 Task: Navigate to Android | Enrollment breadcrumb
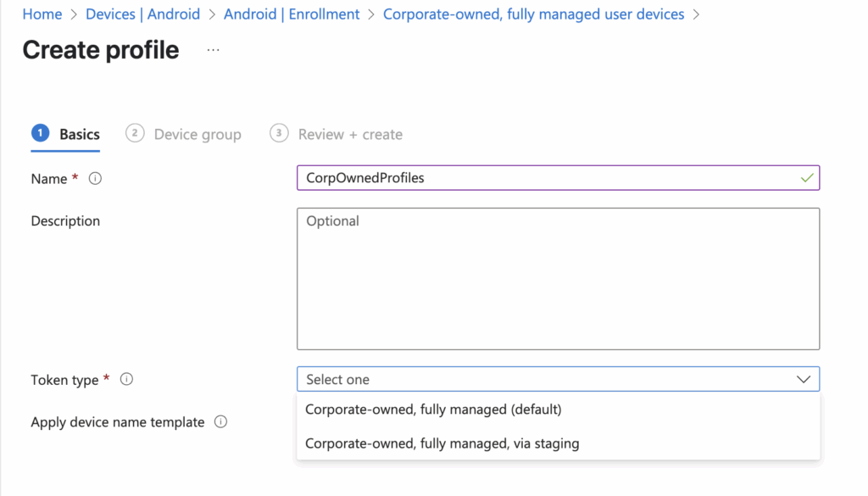pyautogui.click(x=292, y=14)
